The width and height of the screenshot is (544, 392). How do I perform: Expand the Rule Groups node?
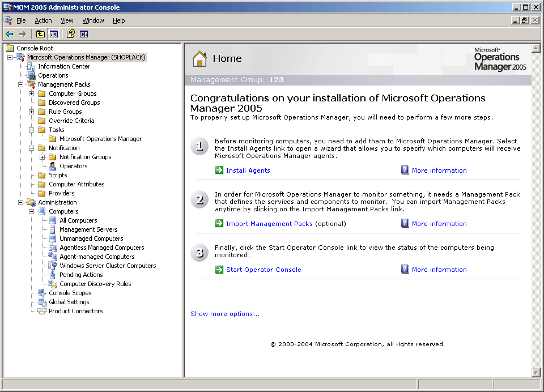[31, 112]
